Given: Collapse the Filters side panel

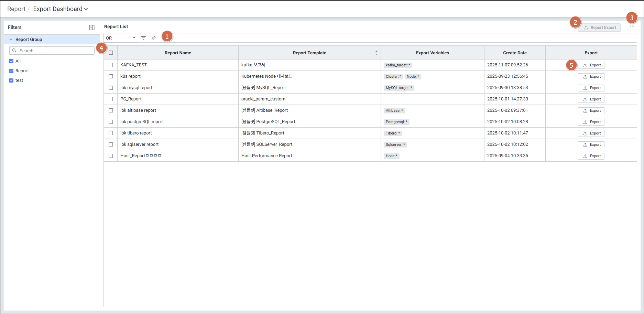Looking at the screenshot, I should coord(92,28).
